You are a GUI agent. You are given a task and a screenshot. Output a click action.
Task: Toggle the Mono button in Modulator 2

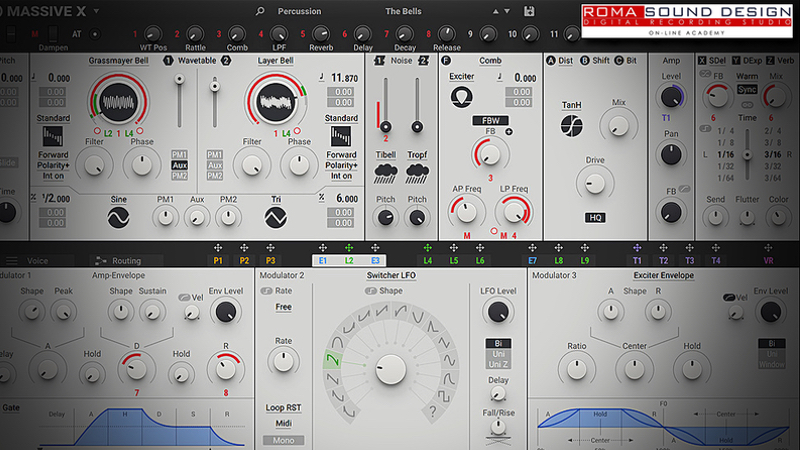click(x=284, y=440)
